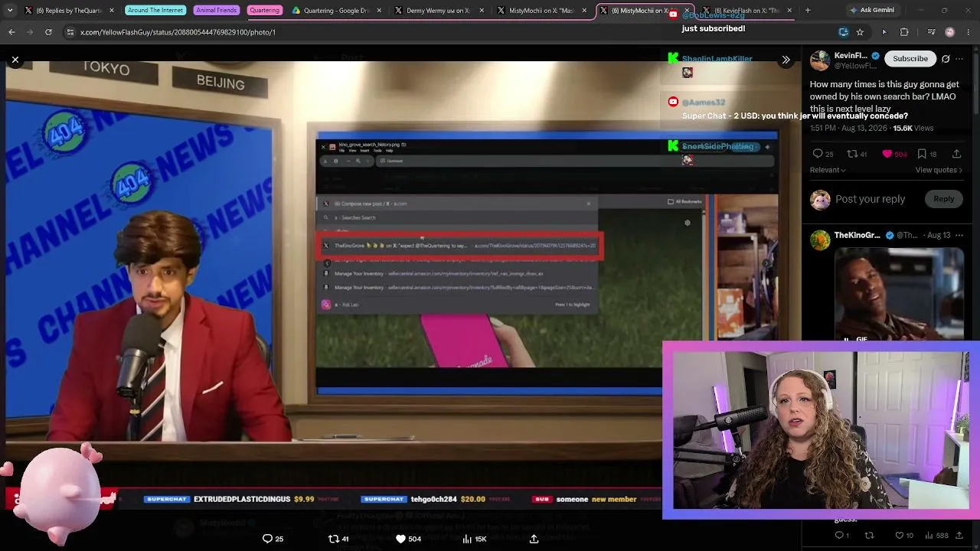Collapse the post side panel with the double-arrow icon

786,60
